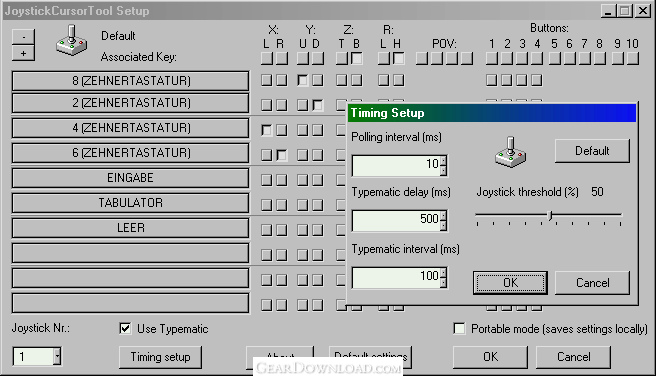The width and height of the screenshot is (656, 376).
Task: Toggle Button 1 checkbox in the header row
Action: tap(492, 59)
